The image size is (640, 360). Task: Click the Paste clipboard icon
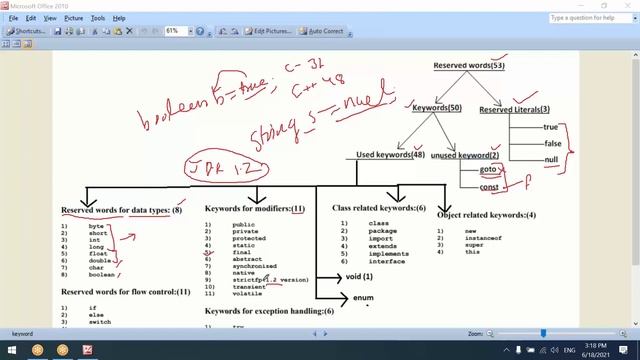click(x=118, y=31)
